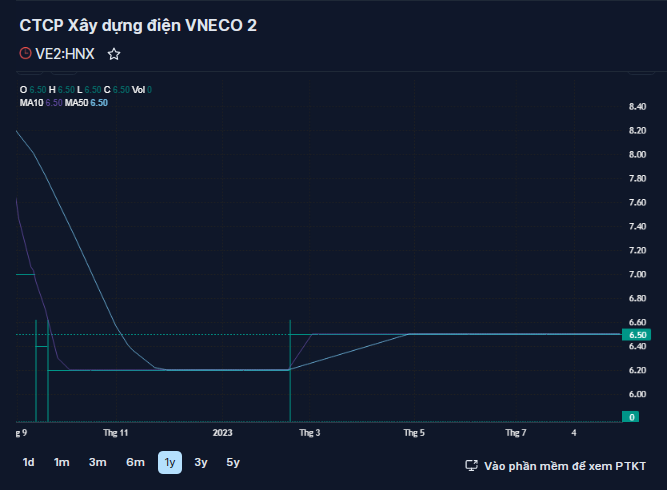Select the 1d timeframe

pyautogui.click(x=28, y=462)
